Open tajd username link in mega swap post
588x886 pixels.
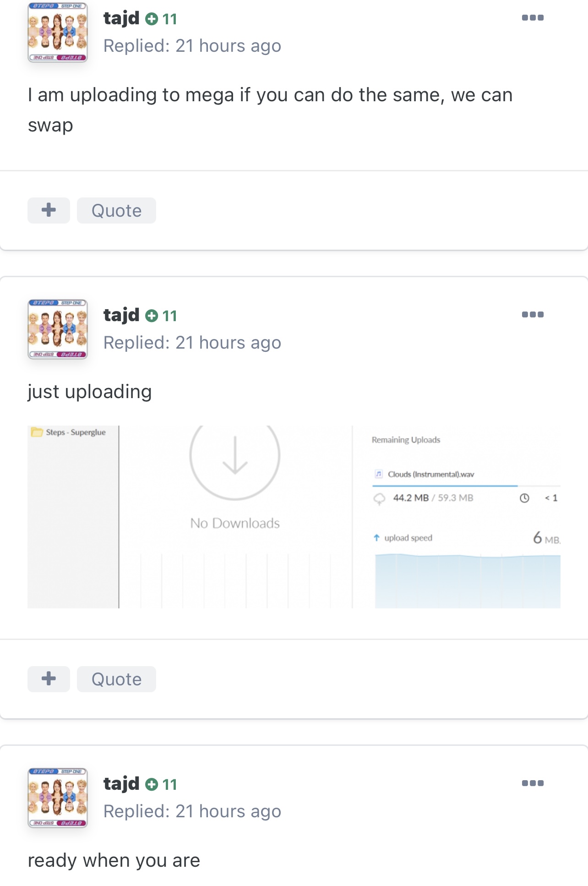[x=121, y=18]
